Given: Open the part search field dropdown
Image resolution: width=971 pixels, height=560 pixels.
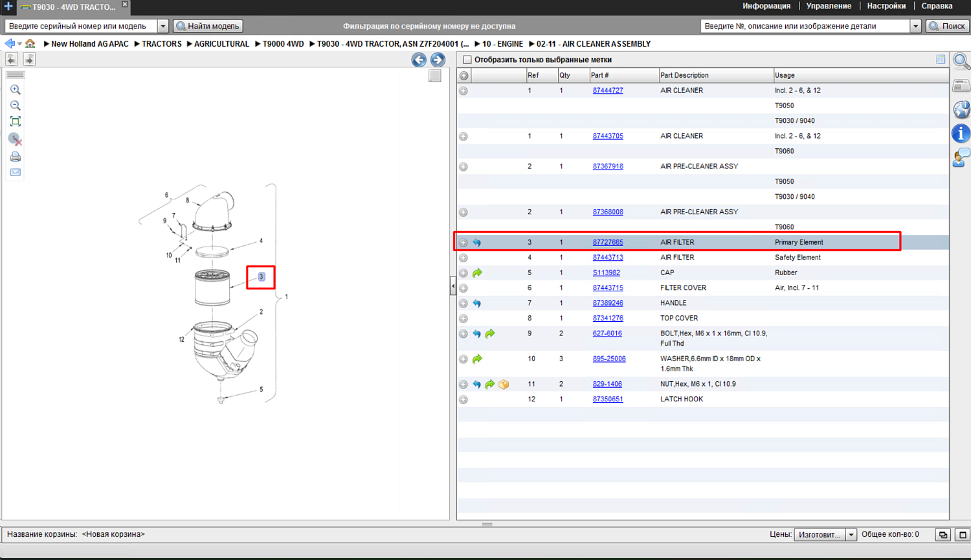Looking at the screenshot, I should (915, 27).
